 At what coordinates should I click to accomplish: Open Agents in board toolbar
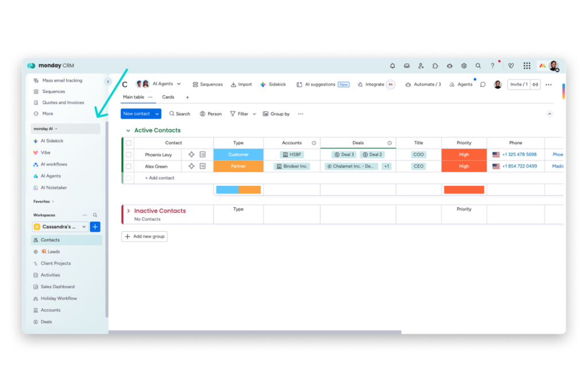point(461,84)
